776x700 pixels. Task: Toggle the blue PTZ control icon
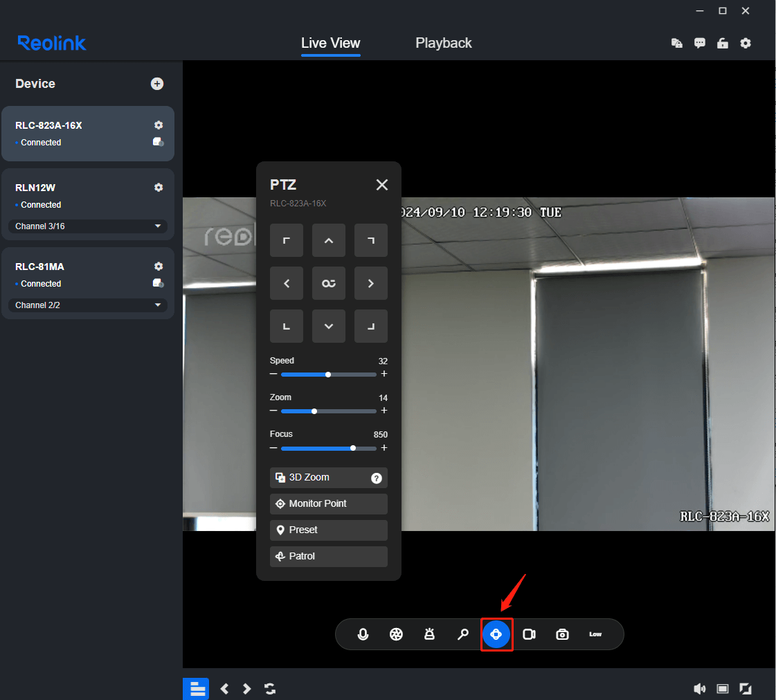496,634
